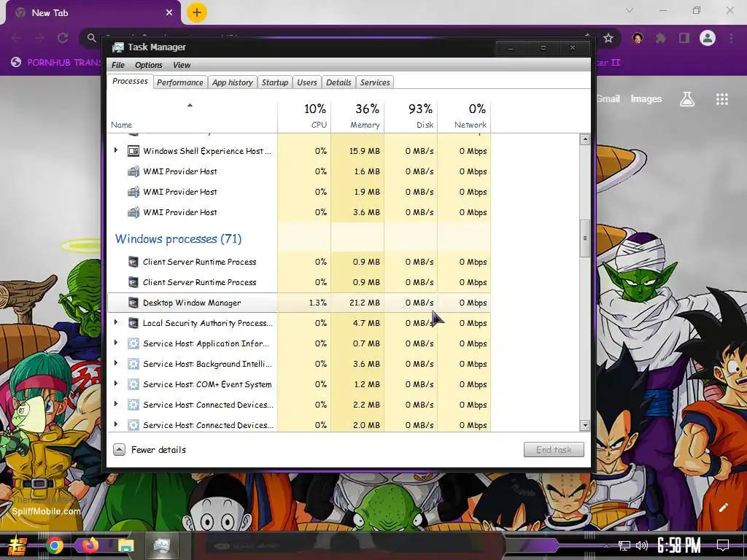Open Google apps grid icon

[722, 99]
